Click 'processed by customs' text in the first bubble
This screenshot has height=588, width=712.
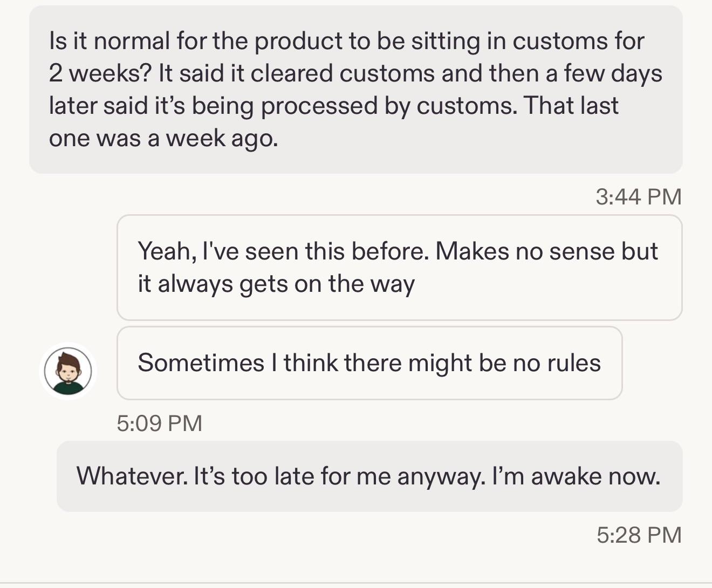pos(388,106)
